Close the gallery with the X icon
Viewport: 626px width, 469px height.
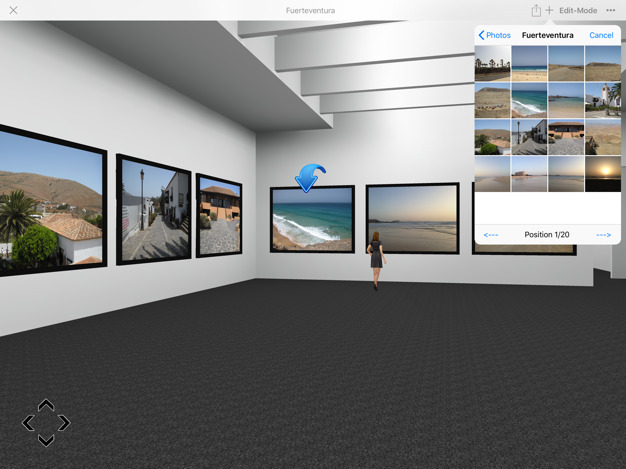13,10
